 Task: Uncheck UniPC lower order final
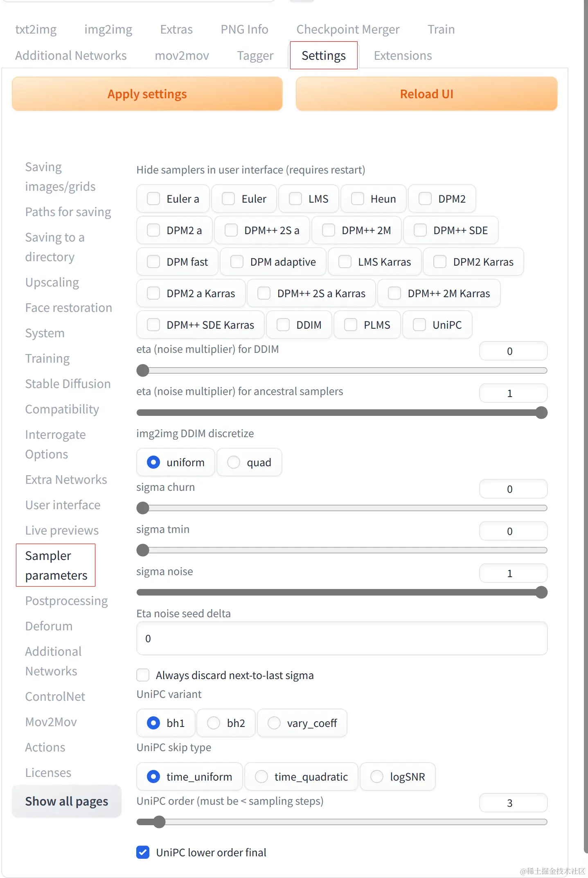tap(143, 852)
